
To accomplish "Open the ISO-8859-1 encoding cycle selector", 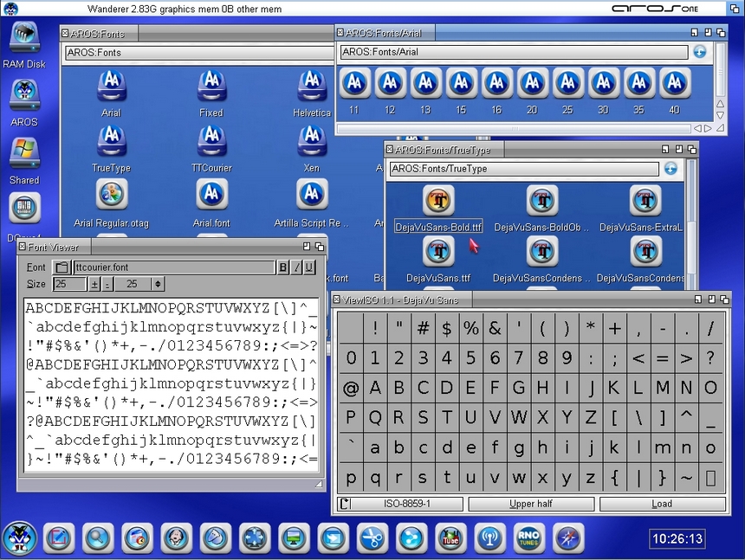I will pyautogui.click(x=401, y=504).
